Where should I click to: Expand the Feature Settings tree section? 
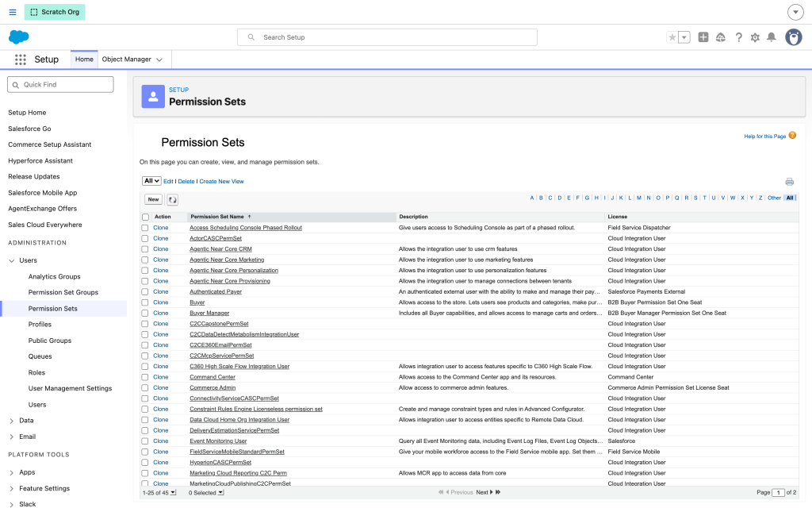click(11, 489)
